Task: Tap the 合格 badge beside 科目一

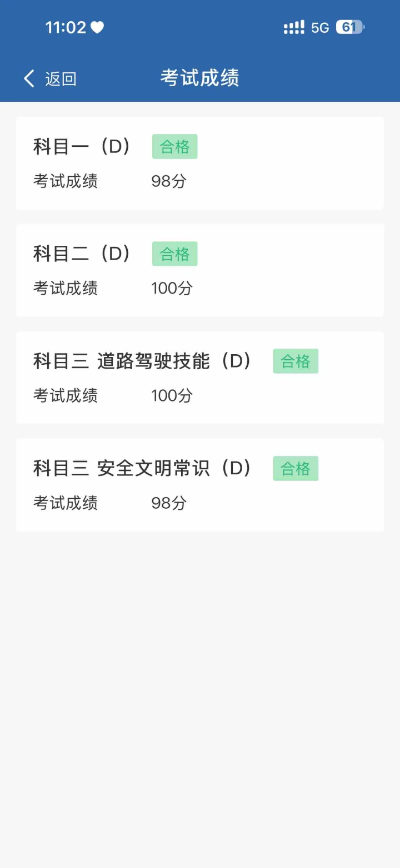Action: click(x=175, y=147)
